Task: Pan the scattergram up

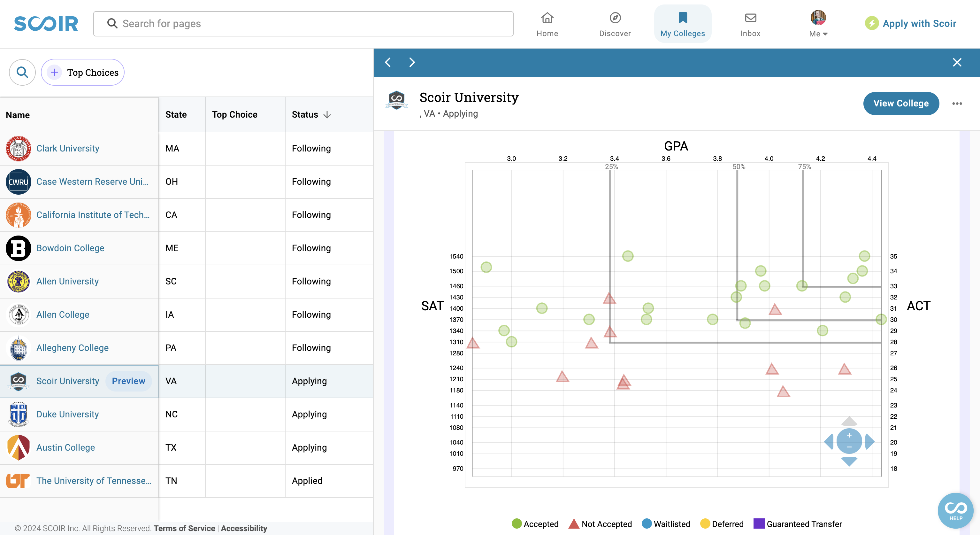Action: (849, 421)
